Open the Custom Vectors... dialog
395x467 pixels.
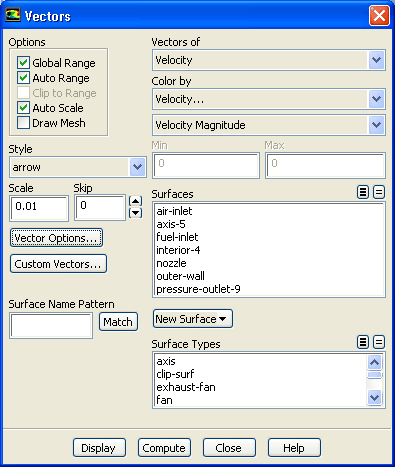(58, 264)
